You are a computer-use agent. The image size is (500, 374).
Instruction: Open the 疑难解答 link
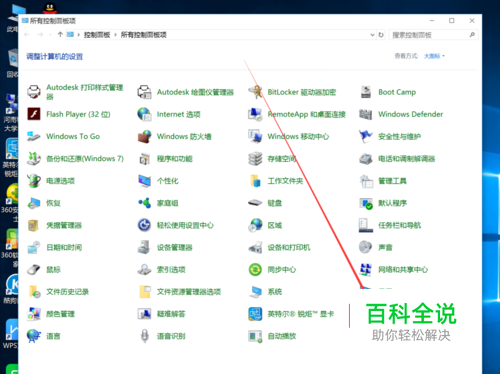(x=171, y=314)
